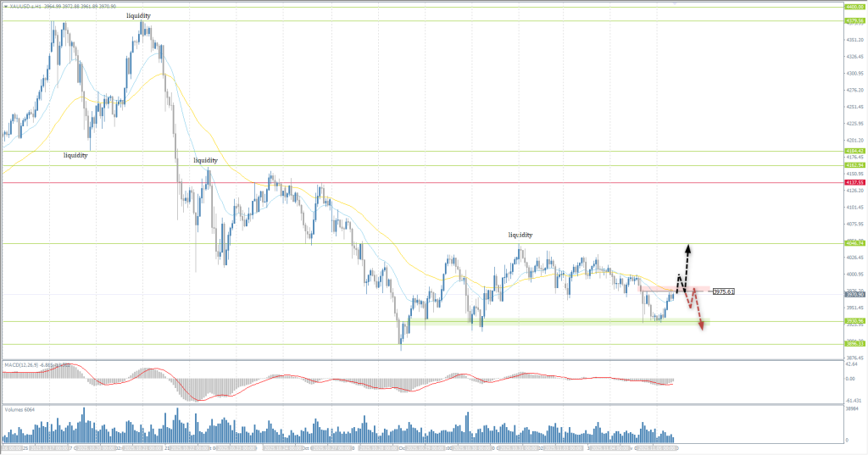Screen dimensions: 868x455
Task: Click the current price 3970.90 marker
Action: (x=854, y=294)
